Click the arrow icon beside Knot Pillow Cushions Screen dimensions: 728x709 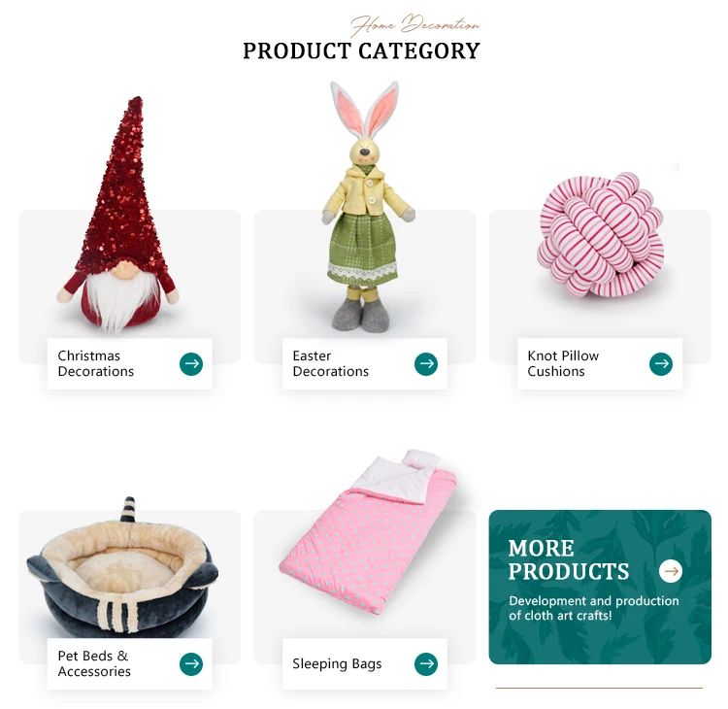pyautogui.click(x=661, y=363)
